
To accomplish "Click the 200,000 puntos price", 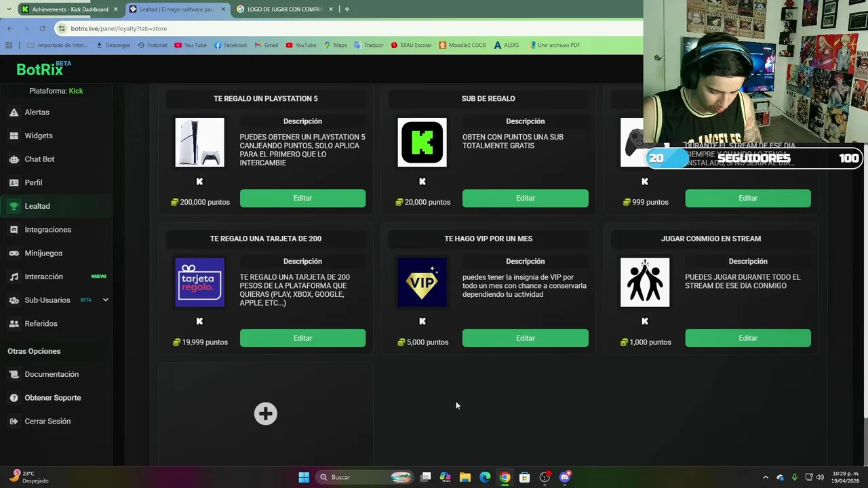I will tap(201, 202).
